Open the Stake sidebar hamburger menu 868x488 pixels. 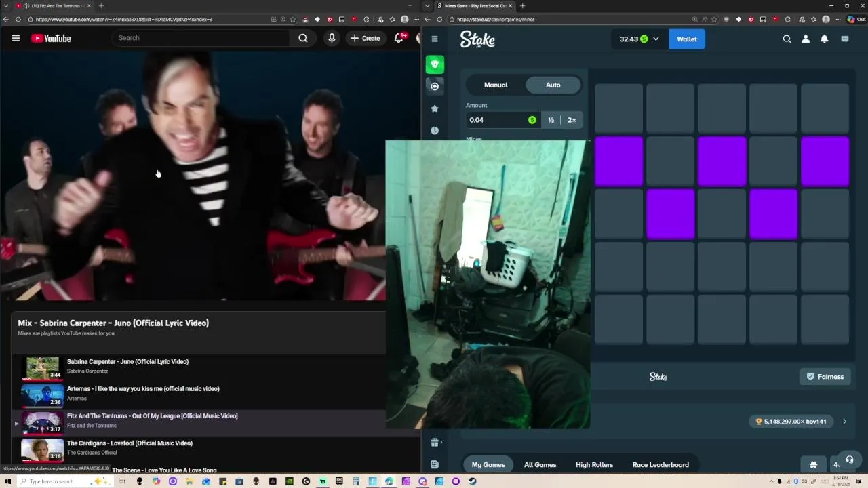pos(435,39)
